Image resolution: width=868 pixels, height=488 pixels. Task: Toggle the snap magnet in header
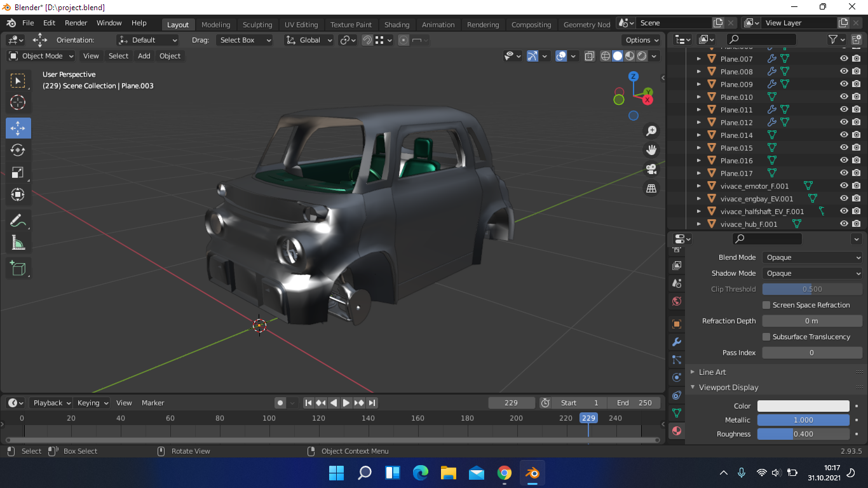[367, 40]
